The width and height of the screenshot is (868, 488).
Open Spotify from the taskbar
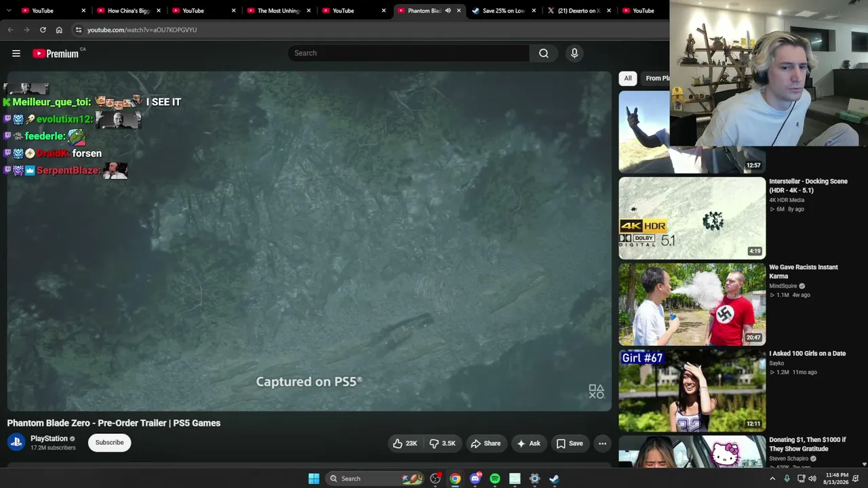pyautogui.click(x=495, y=479)
